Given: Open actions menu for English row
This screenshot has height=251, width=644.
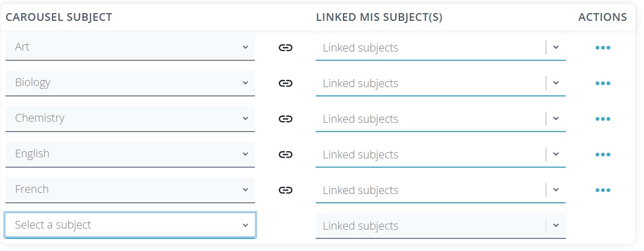Looking at the screenshot, I should [602, 155].
